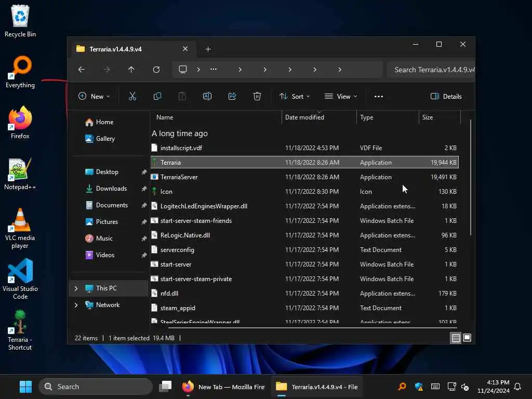Open the Sort dropdown
Screen dimensions: 532x399
point(295,96)
